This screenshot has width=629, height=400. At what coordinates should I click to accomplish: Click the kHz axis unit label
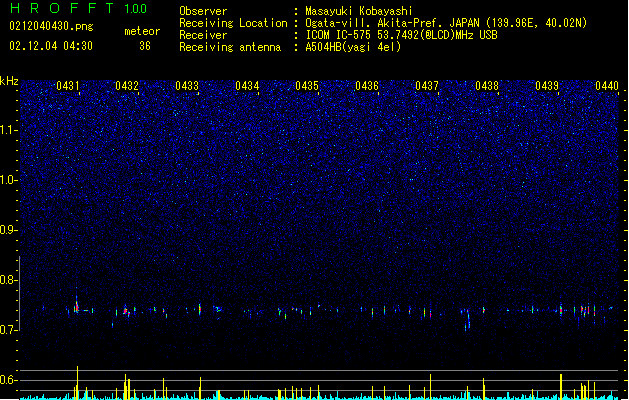(9, 81)
